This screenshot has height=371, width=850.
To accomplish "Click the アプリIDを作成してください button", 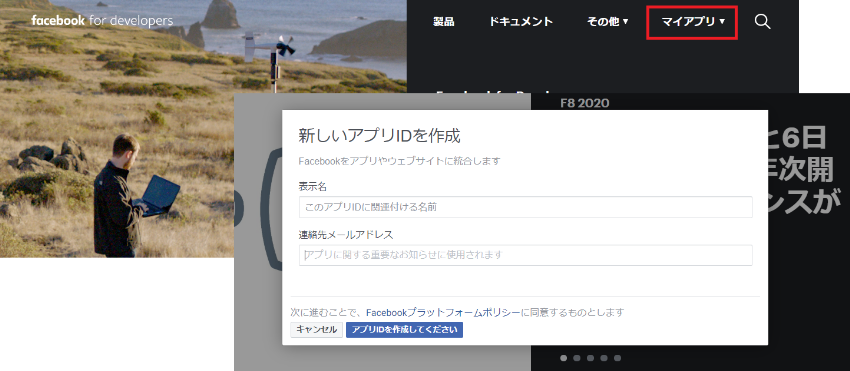I will coord(404,330).
